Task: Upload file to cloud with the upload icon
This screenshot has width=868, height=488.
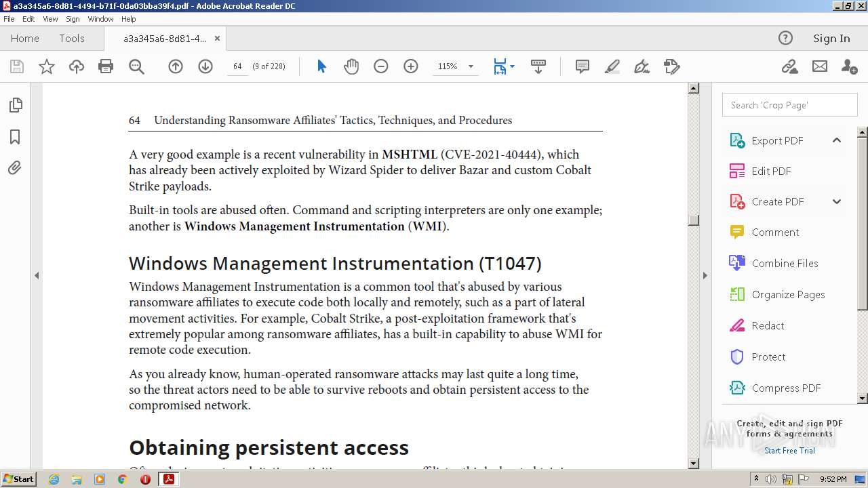Action: point(77,66)
